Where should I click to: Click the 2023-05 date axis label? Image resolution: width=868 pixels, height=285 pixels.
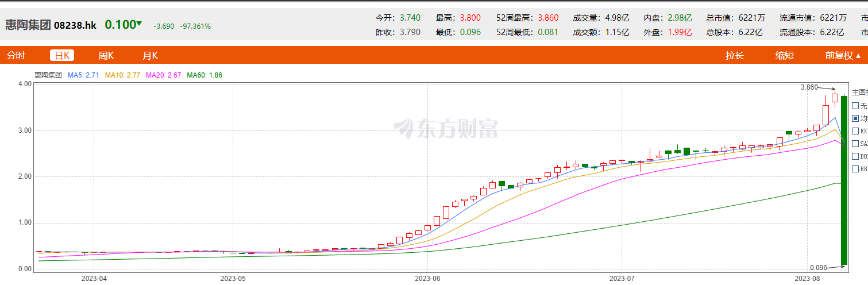(233, 278)
